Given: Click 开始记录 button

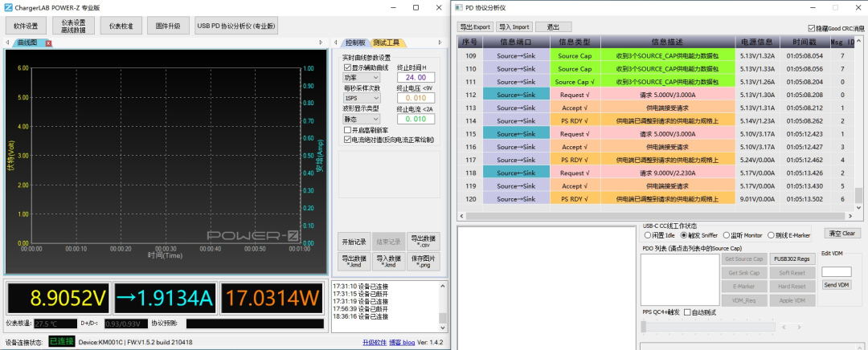Looking at the screenshot, I should tap(354, 242).
